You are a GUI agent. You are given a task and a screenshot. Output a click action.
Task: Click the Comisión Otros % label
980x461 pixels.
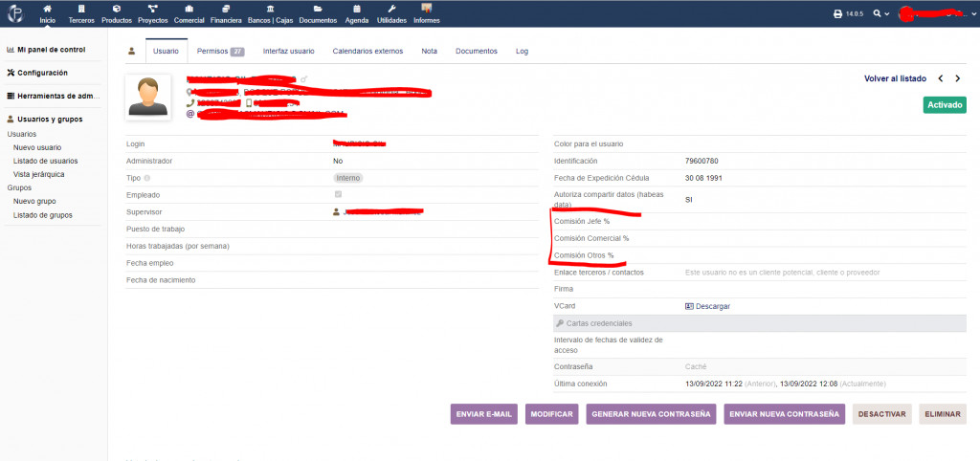(x=585, y=255)
